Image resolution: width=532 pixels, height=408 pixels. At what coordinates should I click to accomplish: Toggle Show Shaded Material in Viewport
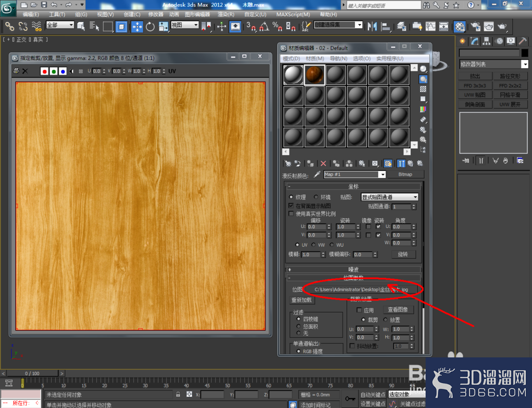pyautogui.click(x=388, y=164)
